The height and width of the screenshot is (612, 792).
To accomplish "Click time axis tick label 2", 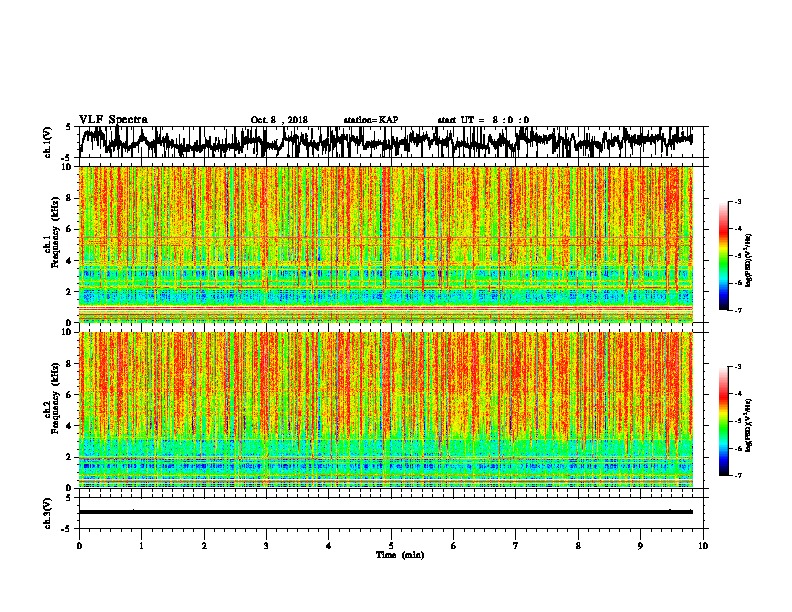I will [204, 546].
